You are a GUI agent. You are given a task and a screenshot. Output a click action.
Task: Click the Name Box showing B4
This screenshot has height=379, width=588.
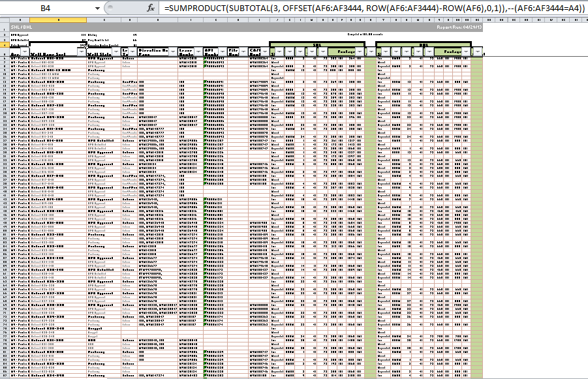click(46, 8)
